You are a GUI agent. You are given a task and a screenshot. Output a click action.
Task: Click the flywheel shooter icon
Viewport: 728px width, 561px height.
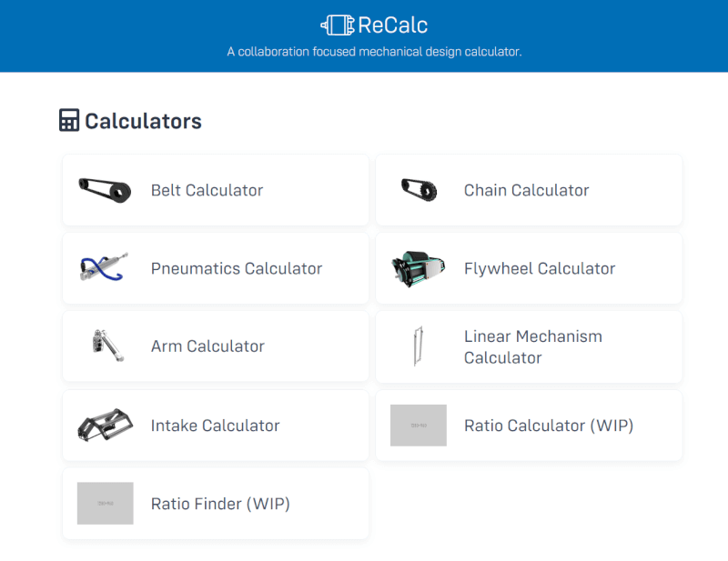pyautogui.click(x=419, y=268)
